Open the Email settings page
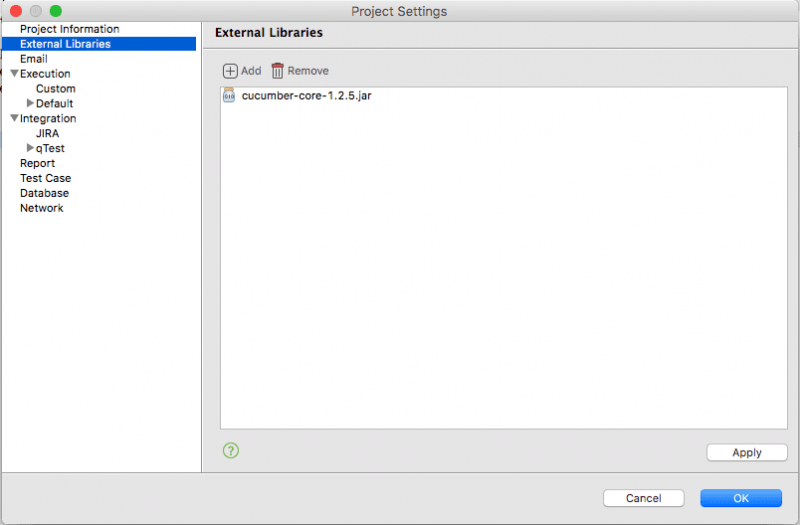 tap(33, 59)
